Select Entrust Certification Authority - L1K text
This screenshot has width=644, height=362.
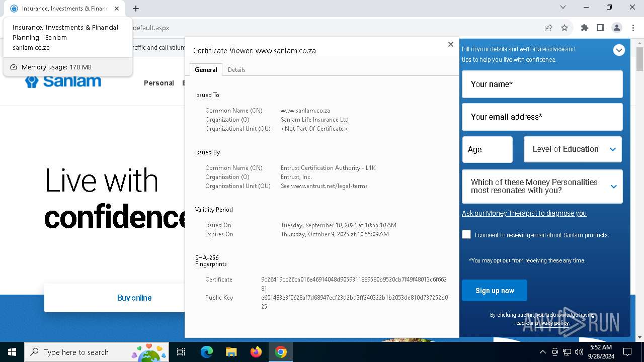pyautogui.click(x=328, y=168)
